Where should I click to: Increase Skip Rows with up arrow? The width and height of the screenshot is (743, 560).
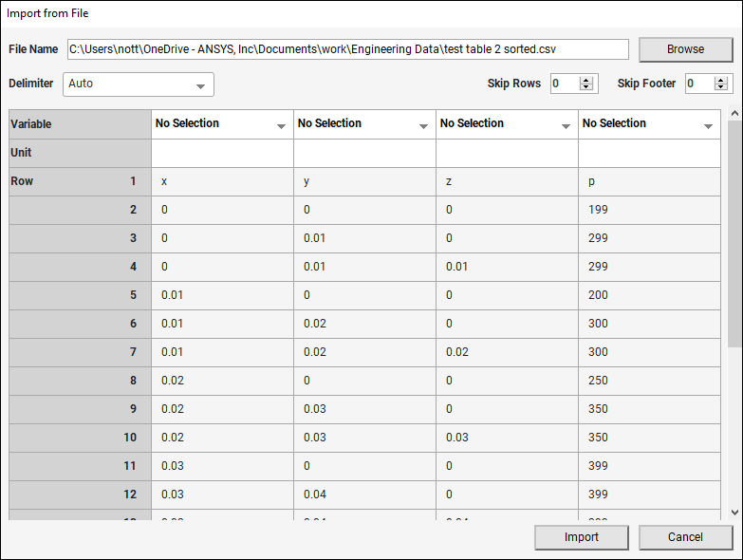point(586,80)
